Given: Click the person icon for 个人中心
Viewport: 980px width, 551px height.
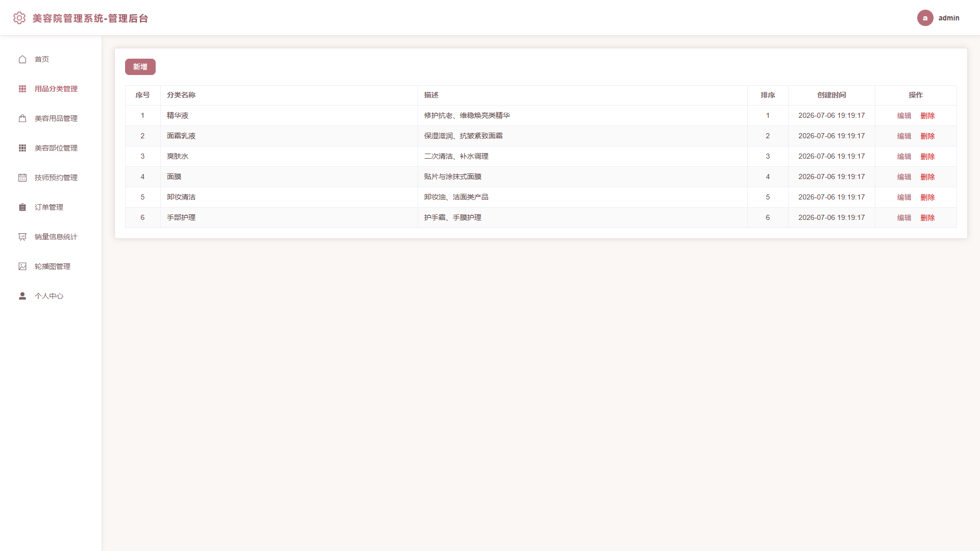Looking at the screenshot, I should (22, 296).
